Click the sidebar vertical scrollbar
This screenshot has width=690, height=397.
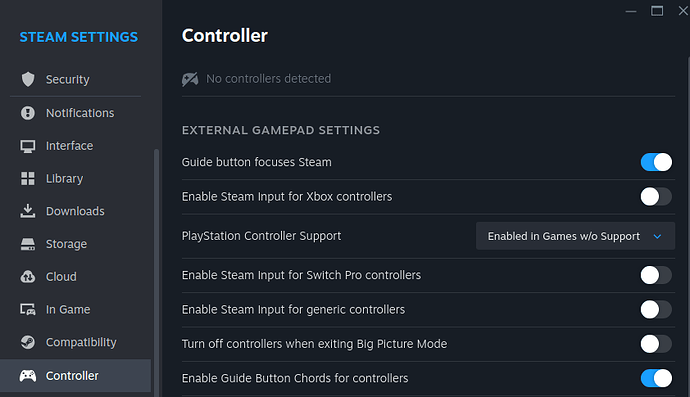click(x=156, y=273)
